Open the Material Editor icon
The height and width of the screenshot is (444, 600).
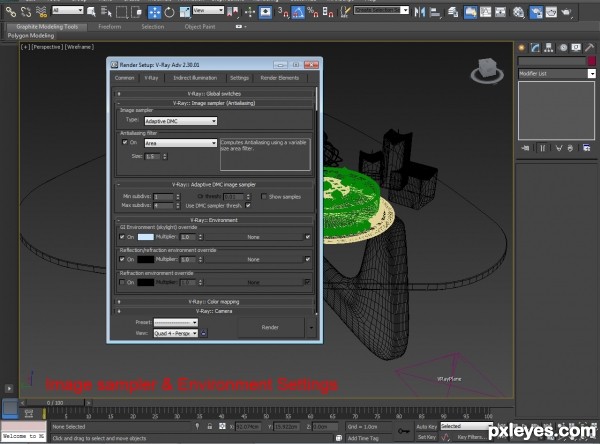518,12
